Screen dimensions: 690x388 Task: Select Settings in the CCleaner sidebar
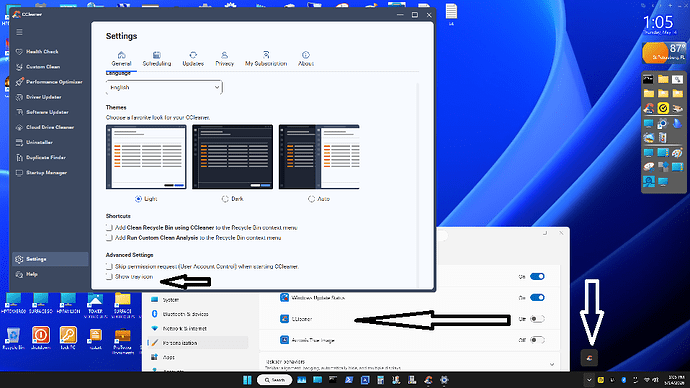50,259
